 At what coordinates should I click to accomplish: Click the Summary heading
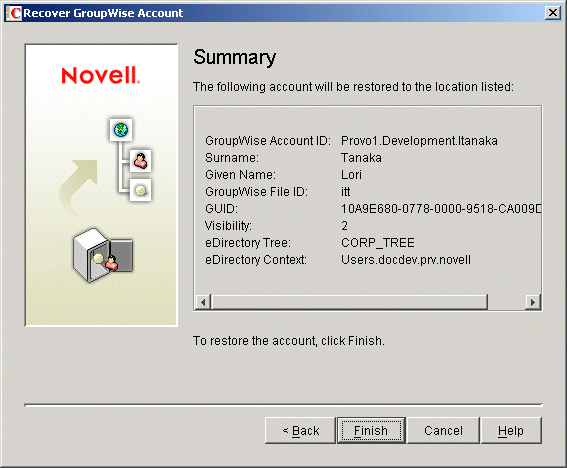pyautogui.click(x=235, y=58)
